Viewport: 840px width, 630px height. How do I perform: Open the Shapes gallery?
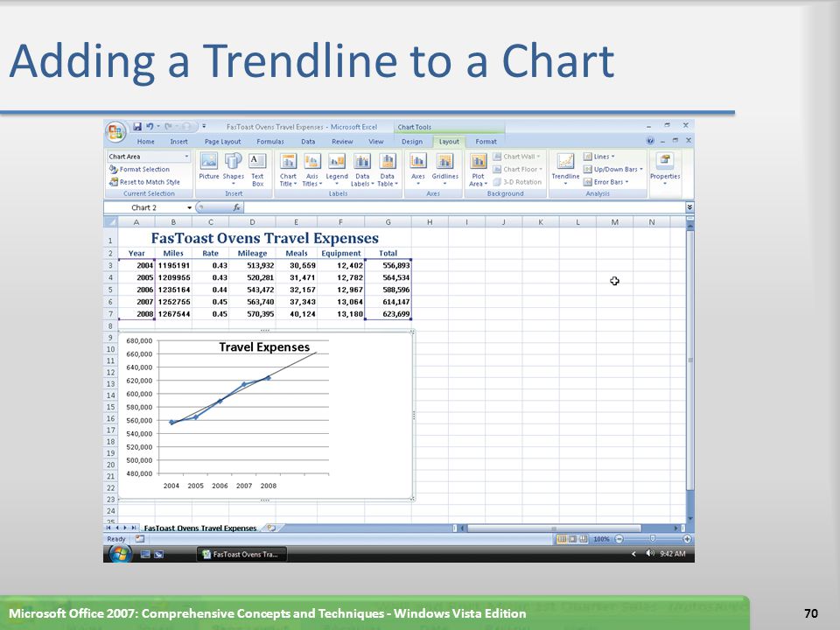point(233,168)
